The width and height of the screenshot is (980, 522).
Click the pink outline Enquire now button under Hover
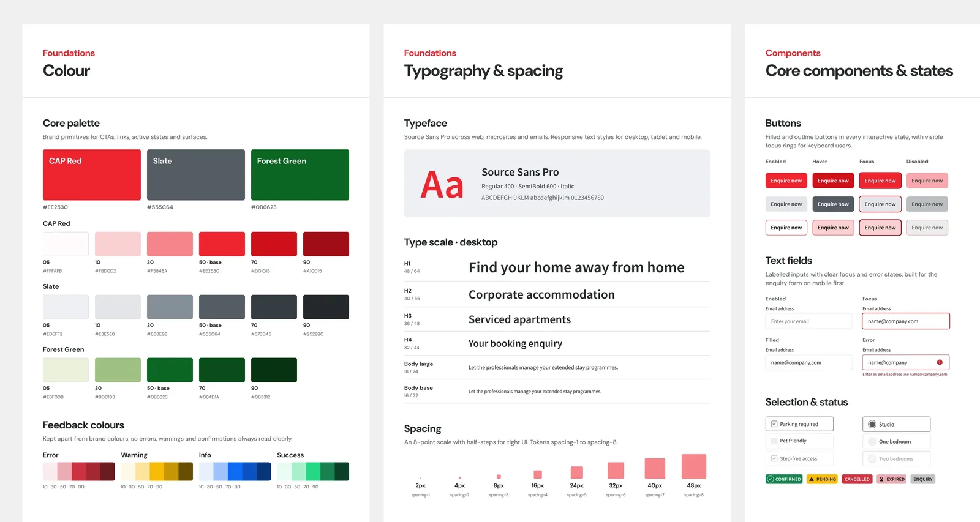click(833, 228)
